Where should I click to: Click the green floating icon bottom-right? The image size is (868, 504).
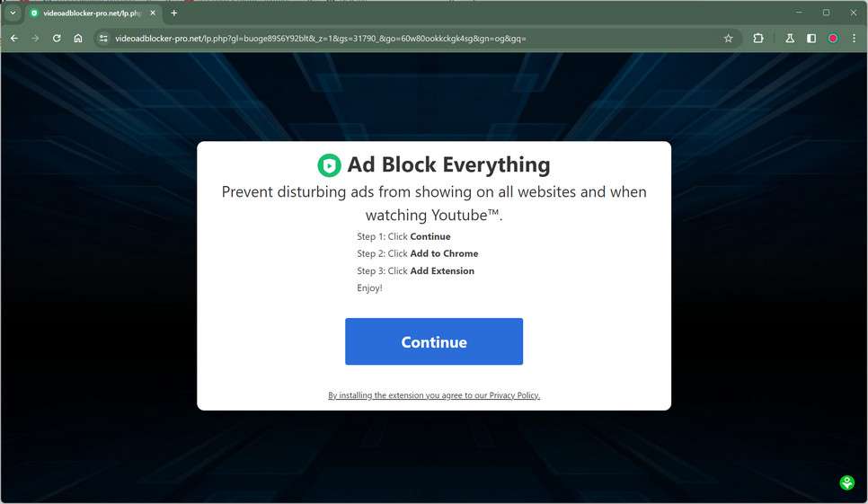coord(847,482)
